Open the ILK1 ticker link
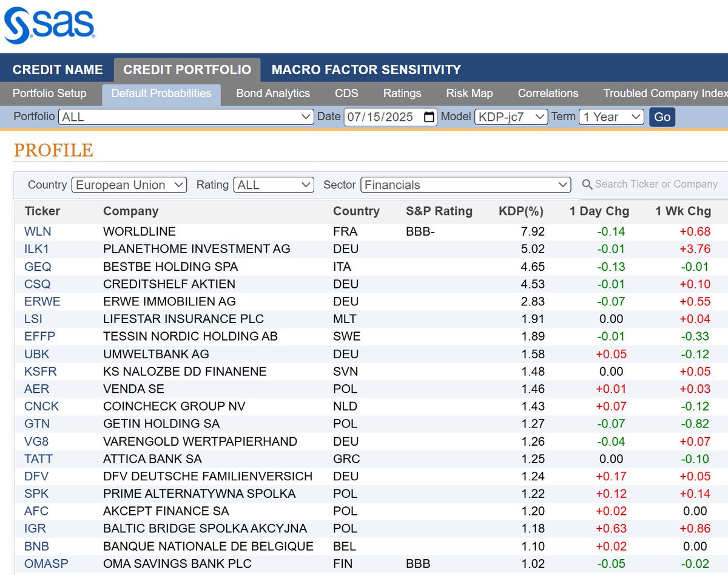 (36, 249)
